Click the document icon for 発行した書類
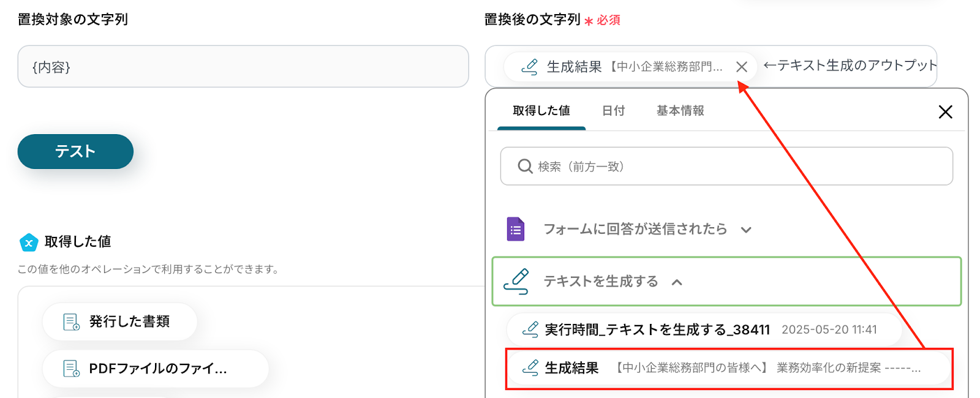980x398 pixels. click(72, 321)
